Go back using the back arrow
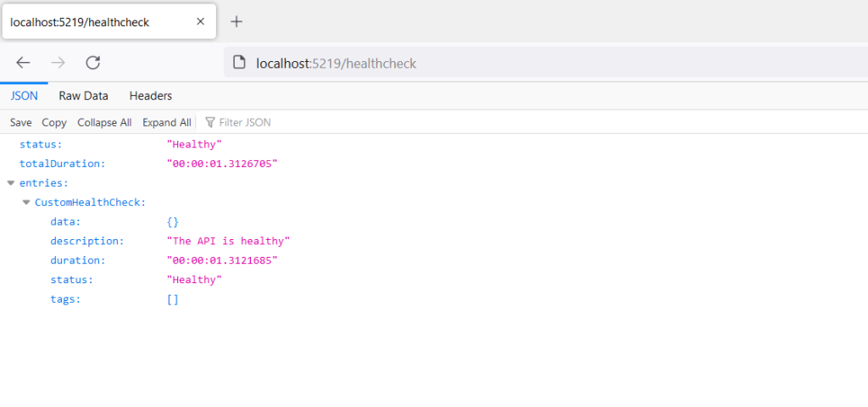Screen dimensions: 868x407 pos(23,63)
